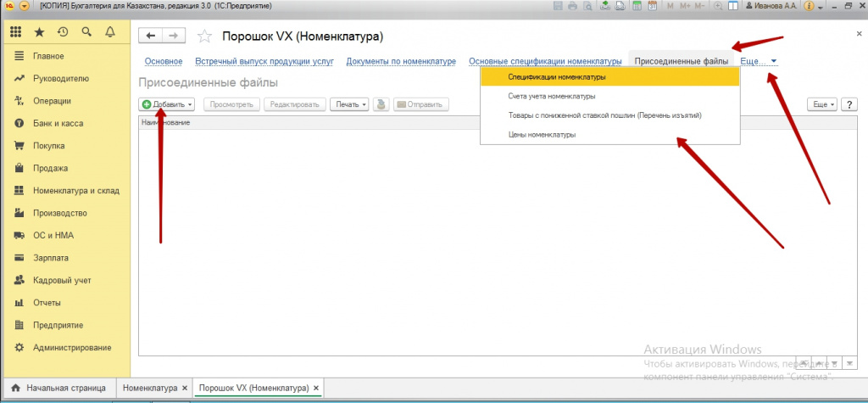Screen dimensions: 868x403
Task: Open the Search magnifier in sidebar panel
Action: pos(86,32)
